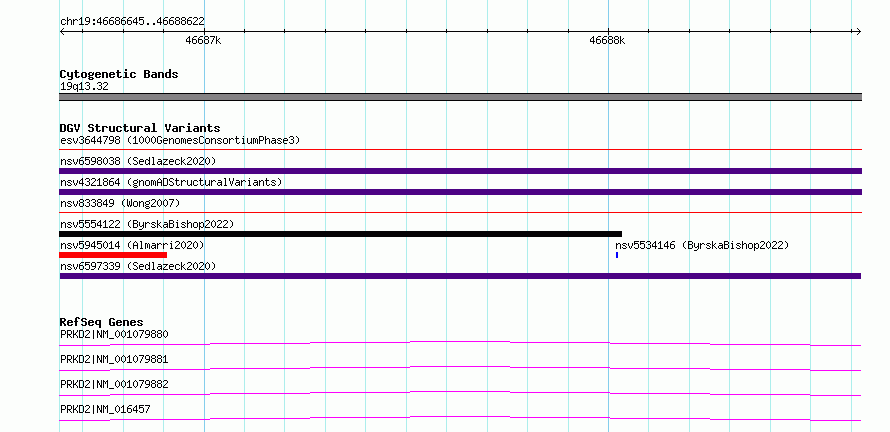The image size is (890, 432).
Task: Click the small blue nsv5534146 variant mark
Action: (x=617, y=255)
